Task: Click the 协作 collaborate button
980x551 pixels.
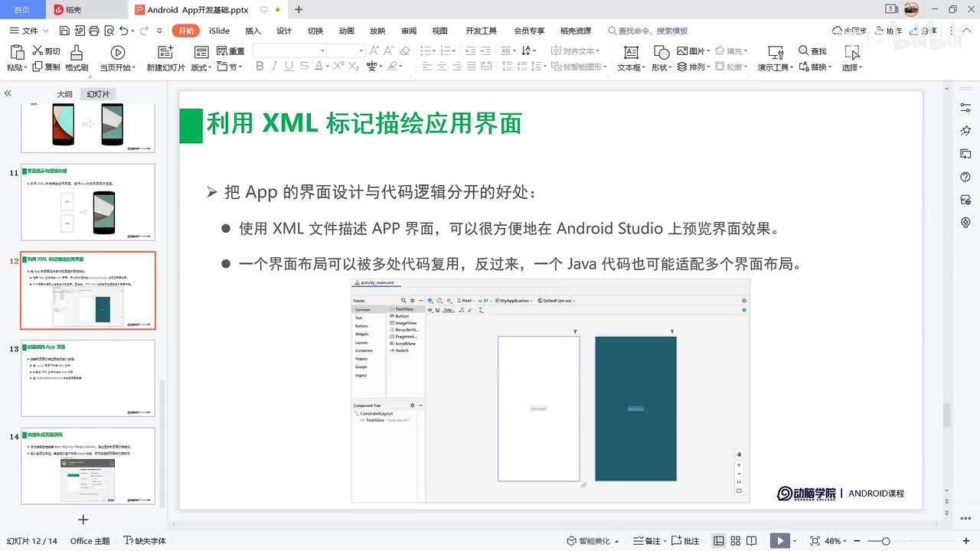Action: pyautogui.click(x=888, y=31)
